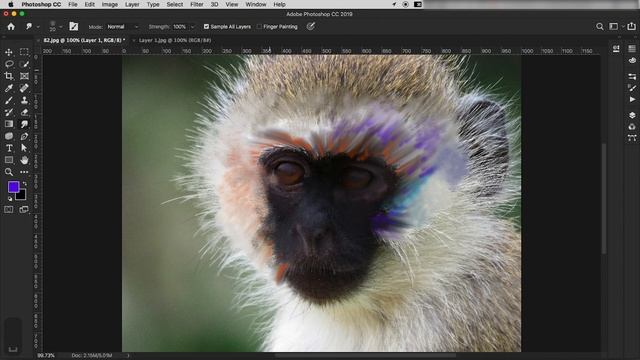
Task: Select the Pen tool
Action: point(24,136)
